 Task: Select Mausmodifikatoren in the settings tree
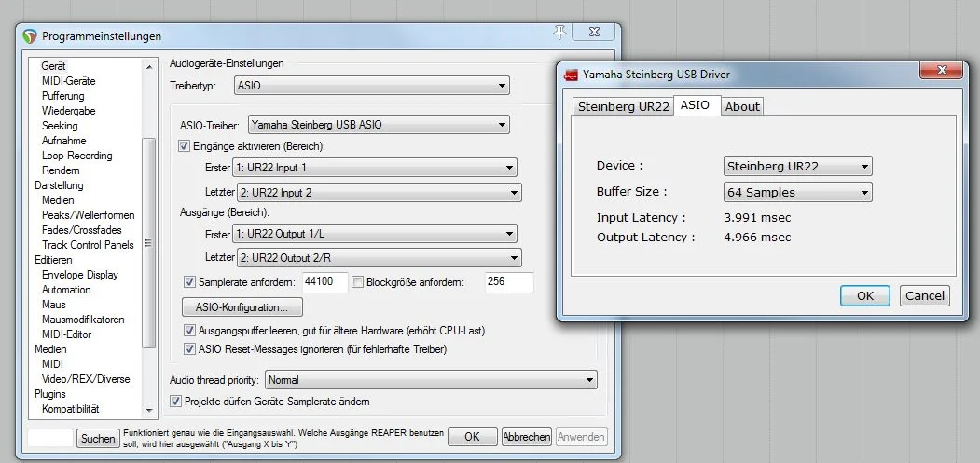pyautogui.click(x=83, y=320)
